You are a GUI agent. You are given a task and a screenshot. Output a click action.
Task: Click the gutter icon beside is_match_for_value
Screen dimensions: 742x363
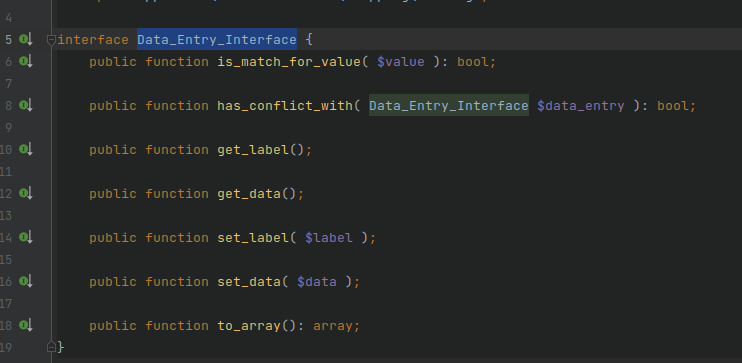[x=26, y=61]
